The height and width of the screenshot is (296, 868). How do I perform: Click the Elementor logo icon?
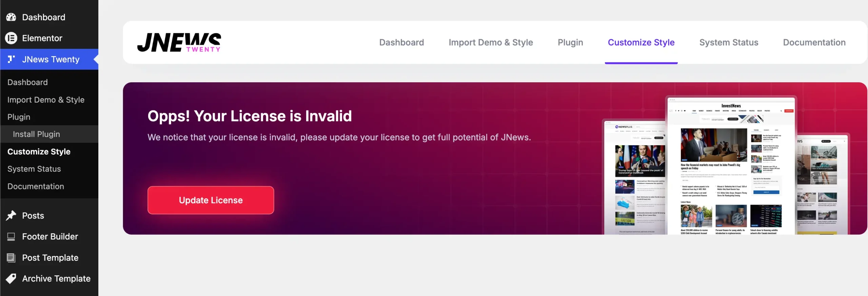click(x=11, y=38)
